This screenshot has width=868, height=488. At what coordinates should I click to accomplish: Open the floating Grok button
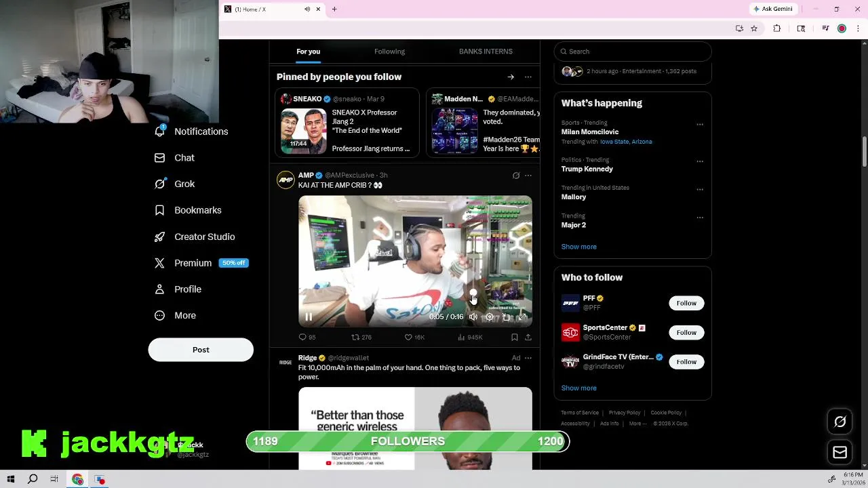point(840,422)
